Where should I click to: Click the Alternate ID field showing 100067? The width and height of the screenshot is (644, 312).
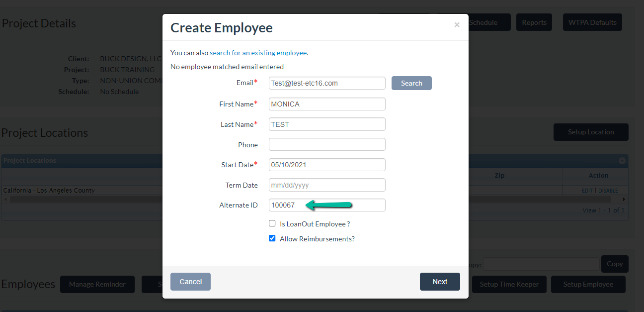327,205
